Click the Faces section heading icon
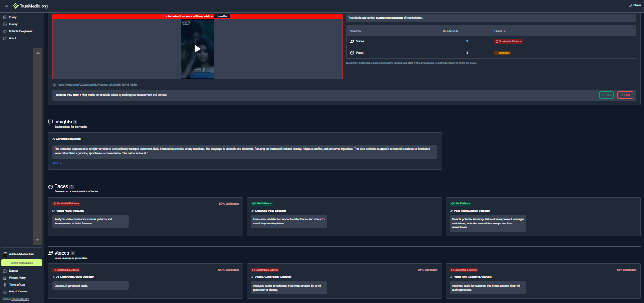 point(51,187)
